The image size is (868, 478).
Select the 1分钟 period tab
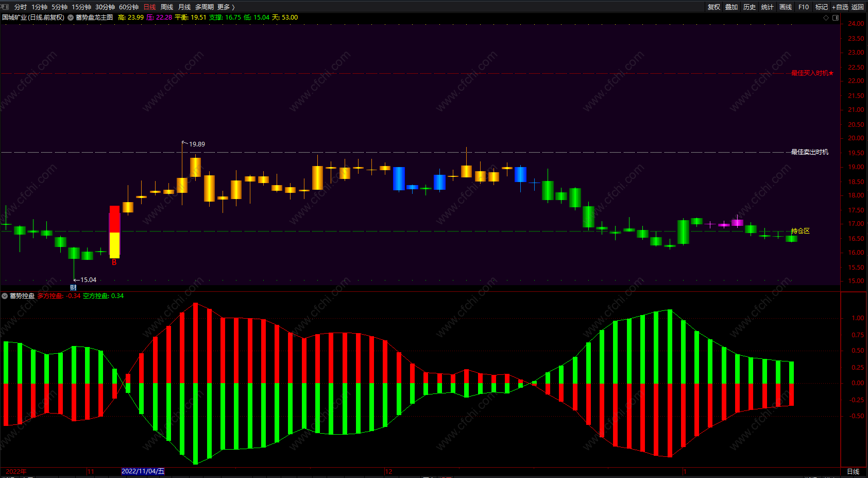40,7
